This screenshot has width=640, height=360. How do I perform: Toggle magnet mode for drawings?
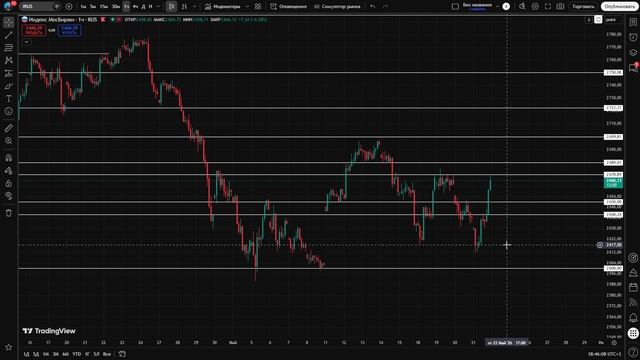9,158
